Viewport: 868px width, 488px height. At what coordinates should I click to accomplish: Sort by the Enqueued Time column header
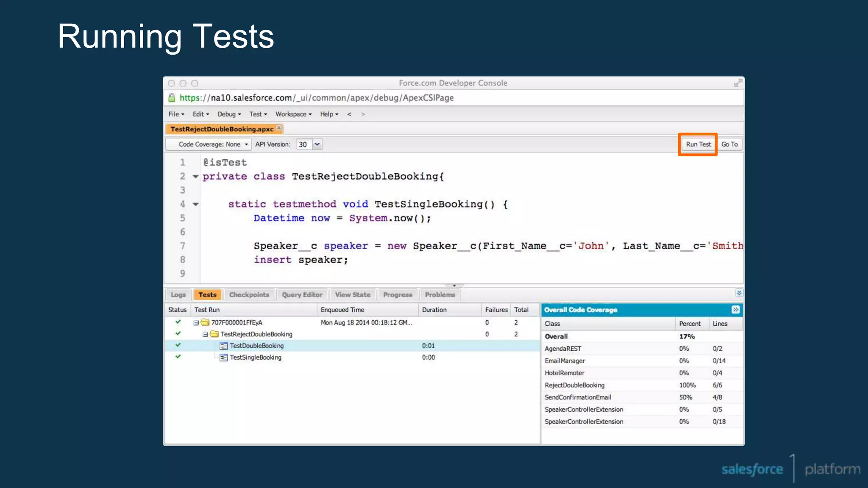[368, 310]
